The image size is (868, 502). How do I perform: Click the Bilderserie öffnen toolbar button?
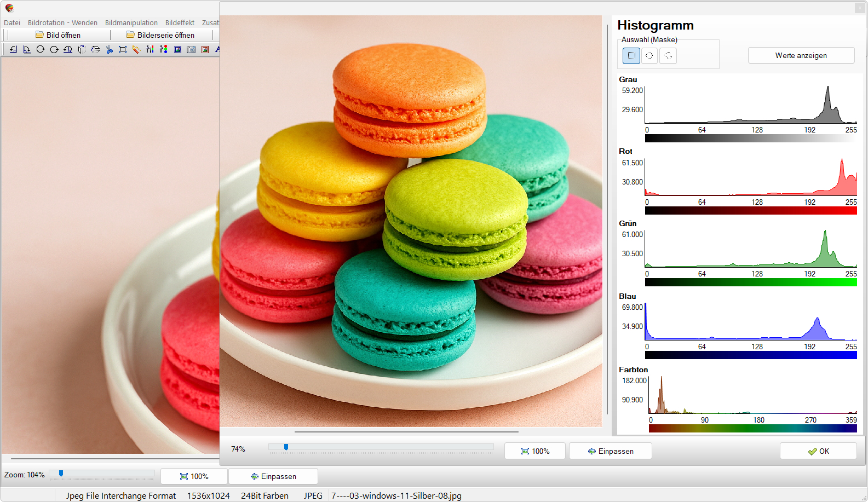pyautogui.click(x=160, y=35)
